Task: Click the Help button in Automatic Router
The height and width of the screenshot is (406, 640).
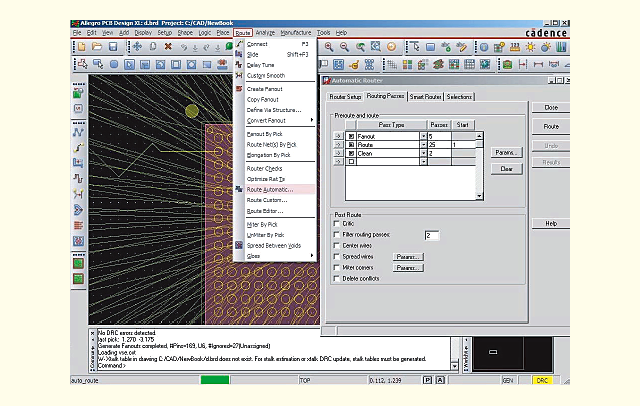Action: point(551,224)
